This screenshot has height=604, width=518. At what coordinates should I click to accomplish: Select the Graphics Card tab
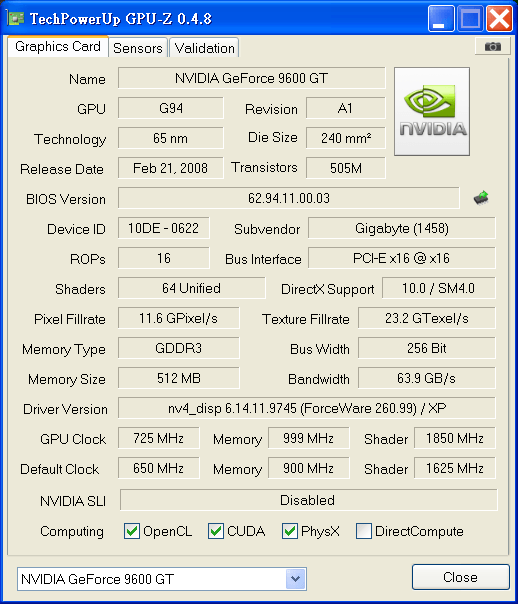click(x=58, y=47)
